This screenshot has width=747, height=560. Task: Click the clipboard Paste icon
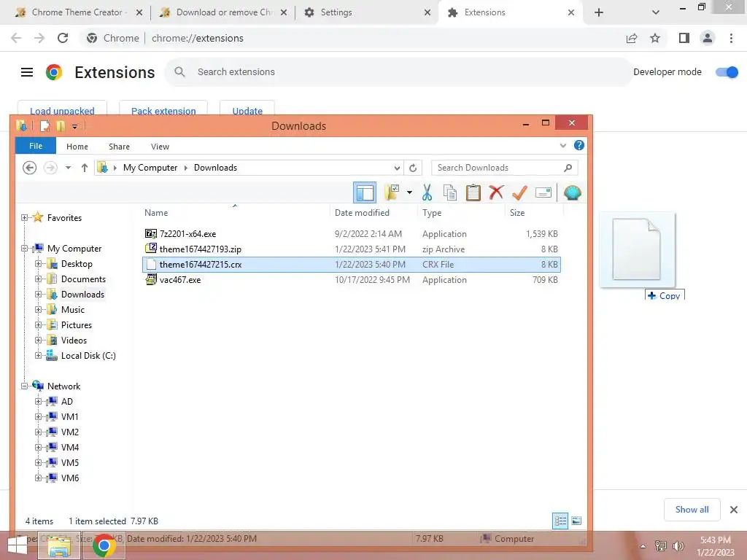pos(473,192)
